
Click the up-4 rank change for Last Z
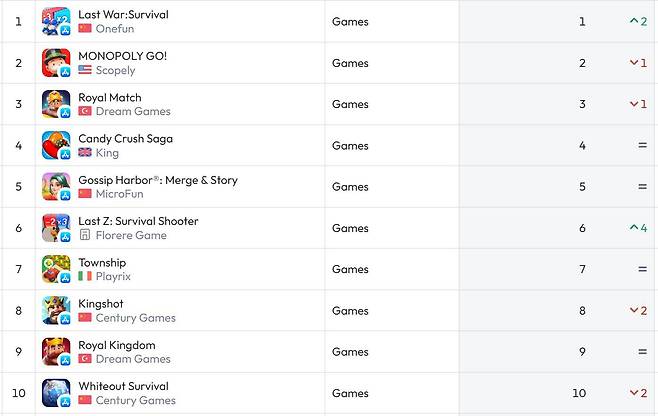(638, 228)
